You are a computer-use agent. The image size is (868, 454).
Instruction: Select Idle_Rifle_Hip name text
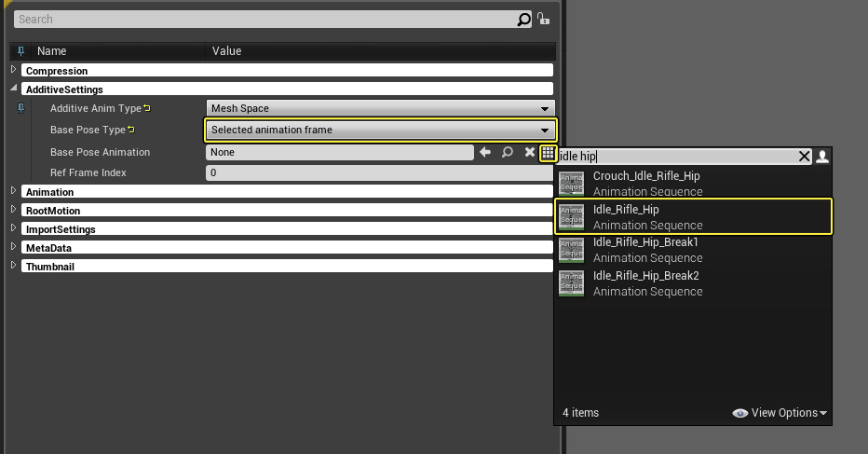(626, 210)
